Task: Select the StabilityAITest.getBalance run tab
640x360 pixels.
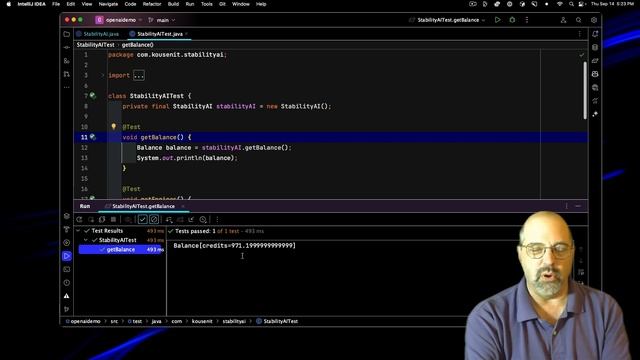Action: coord(143,206)
